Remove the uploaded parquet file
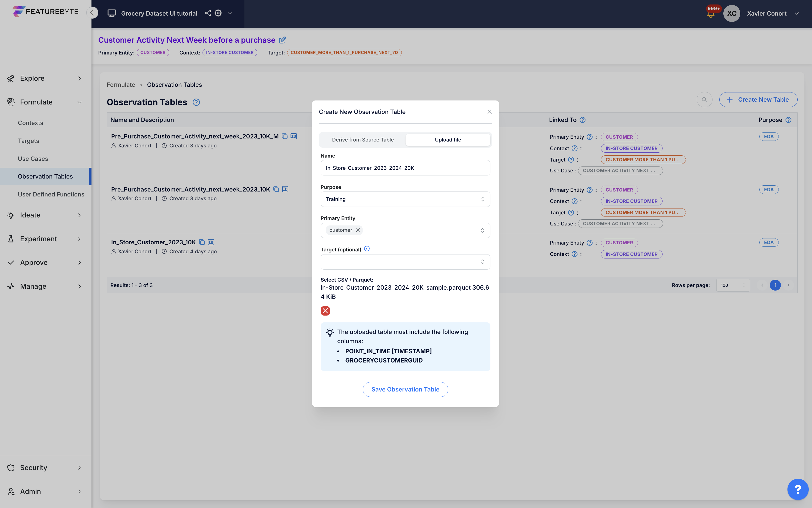 [x=325, y=311]
